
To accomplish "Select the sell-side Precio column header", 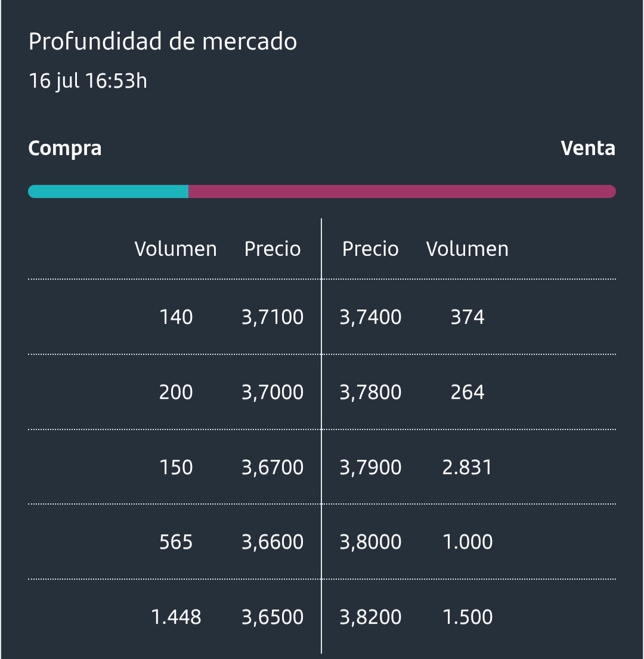I will click(x=370, y=249).
